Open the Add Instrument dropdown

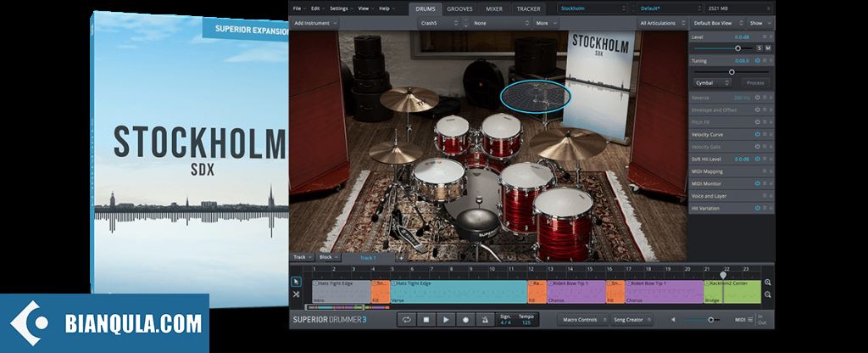tap(314, 23)
